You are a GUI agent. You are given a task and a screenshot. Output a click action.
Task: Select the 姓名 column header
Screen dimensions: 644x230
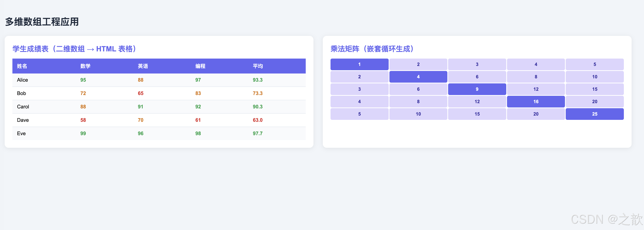(22, 66)
